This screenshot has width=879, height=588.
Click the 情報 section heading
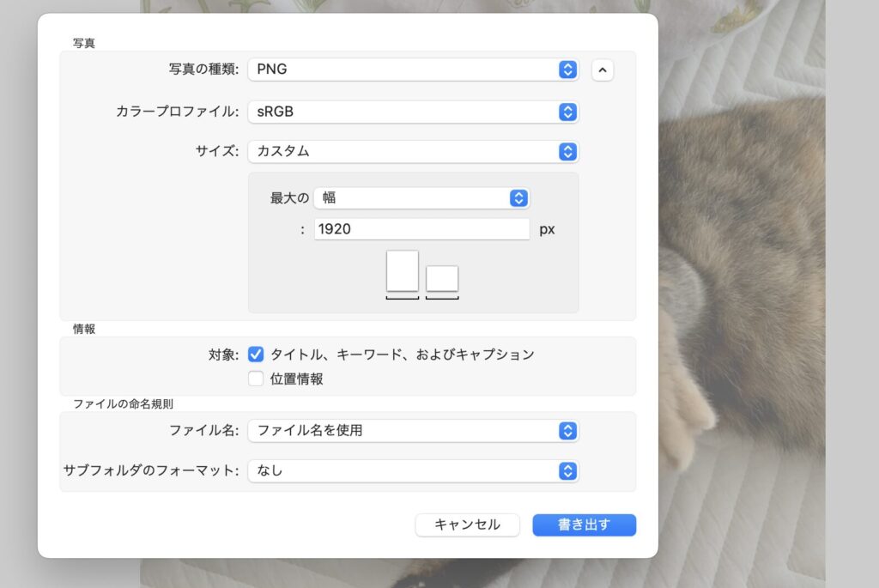tap(84, 329)
